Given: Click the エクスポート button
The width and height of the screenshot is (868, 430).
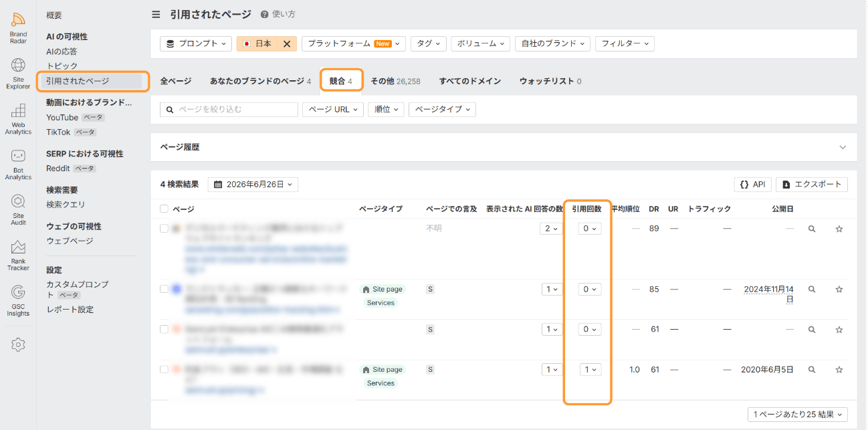Looking at the screenshot, I should (x=812, y=185).
